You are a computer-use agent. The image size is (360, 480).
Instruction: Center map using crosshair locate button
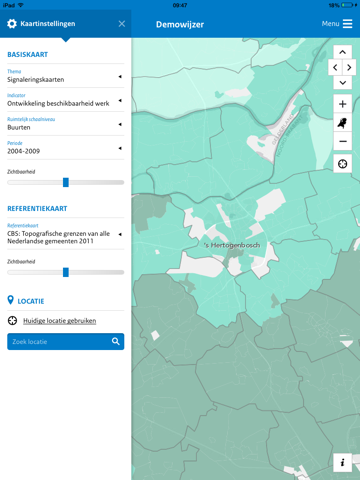pyautogui.click(x=342, y=164)
